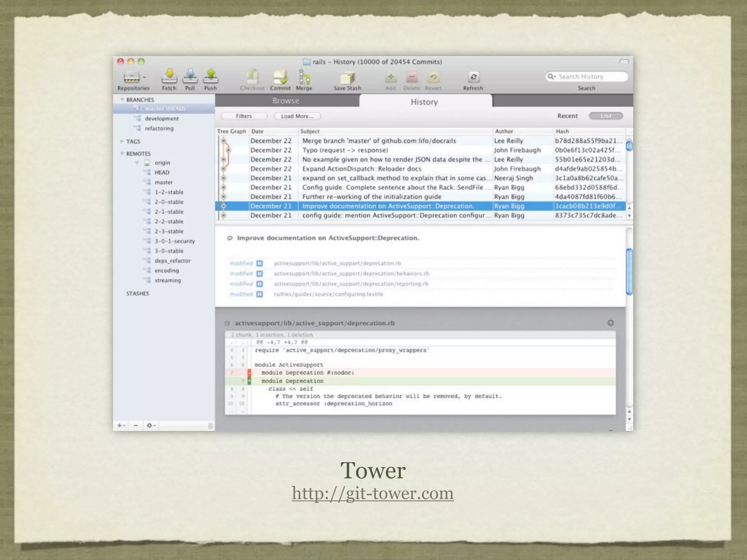Open the Repositories toolbar icon
Screen dimensions: 747x560
coord(132,77)
